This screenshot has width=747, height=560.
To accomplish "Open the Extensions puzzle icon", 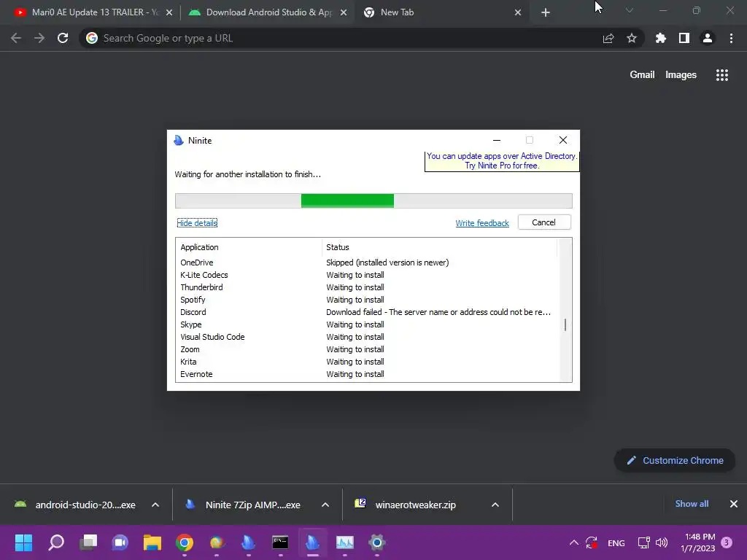I will click(x=661, y=38).
